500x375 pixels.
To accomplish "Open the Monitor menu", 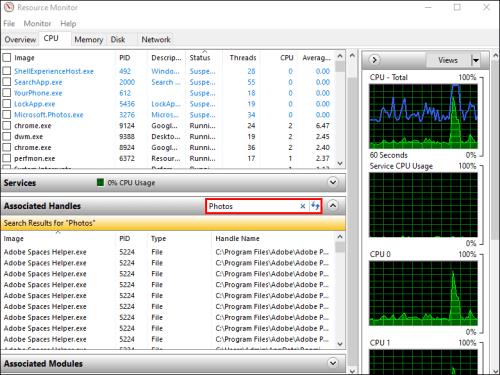I will (37, 24).
